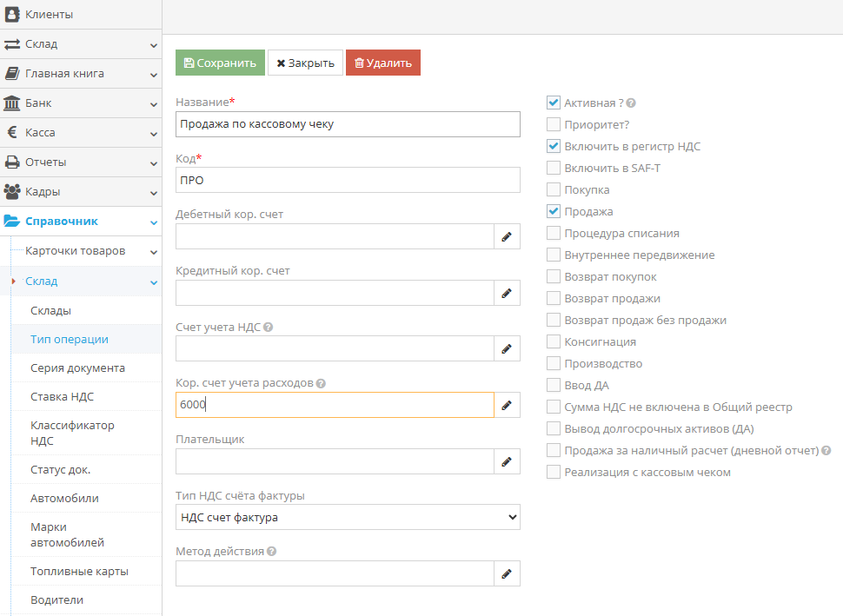843x616 pixels.
Task: Click pencil icon next to Кредитный кор. счет
Action: [x=507, y=293]
